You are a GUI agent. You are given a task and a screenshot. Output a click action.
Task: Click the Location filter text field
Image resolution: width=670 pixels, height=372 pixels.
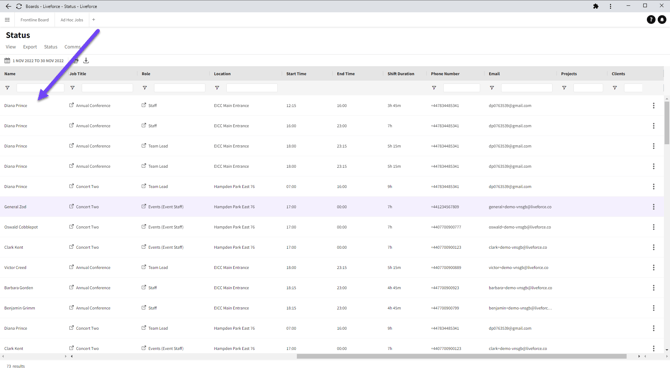click(x=252, y=88)
